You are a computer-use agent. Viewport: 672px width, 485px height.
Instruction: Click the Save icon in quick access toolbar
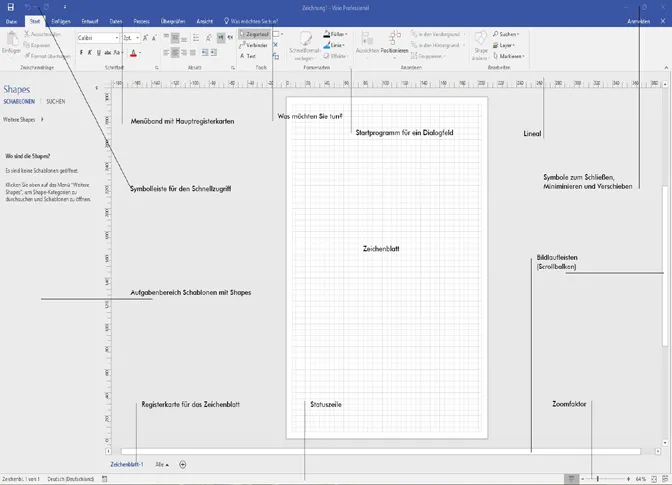[x=10, y=7]
